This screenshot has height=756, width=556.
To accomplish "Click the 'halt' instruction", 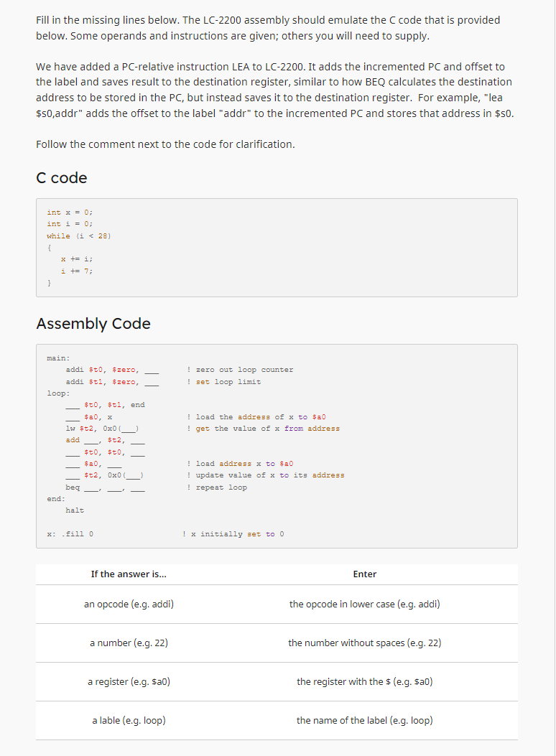I will 75,510.
